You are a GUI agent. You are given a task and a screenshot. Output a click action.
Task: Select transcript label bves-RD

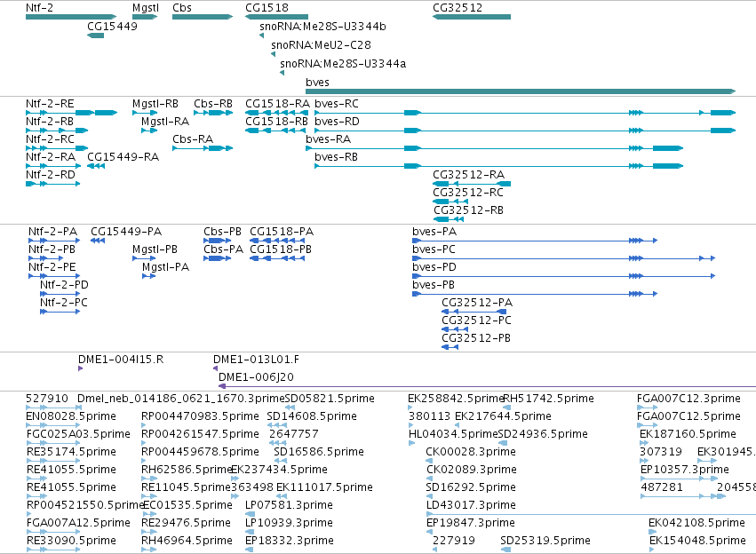point(337,122)
